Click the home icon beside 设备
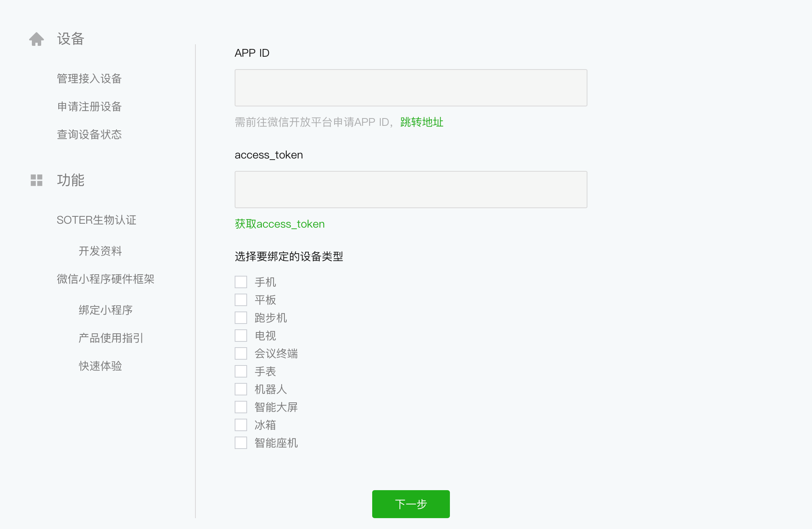This screenshot has height=529, width=812. click(37, 39)
